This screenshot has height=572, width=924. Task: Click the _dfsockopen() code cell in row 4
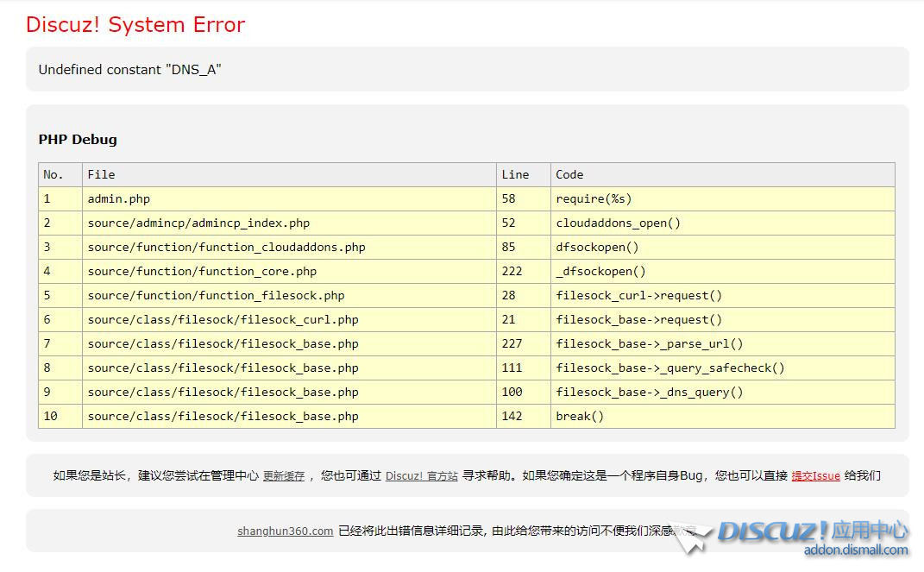[722, 272]
